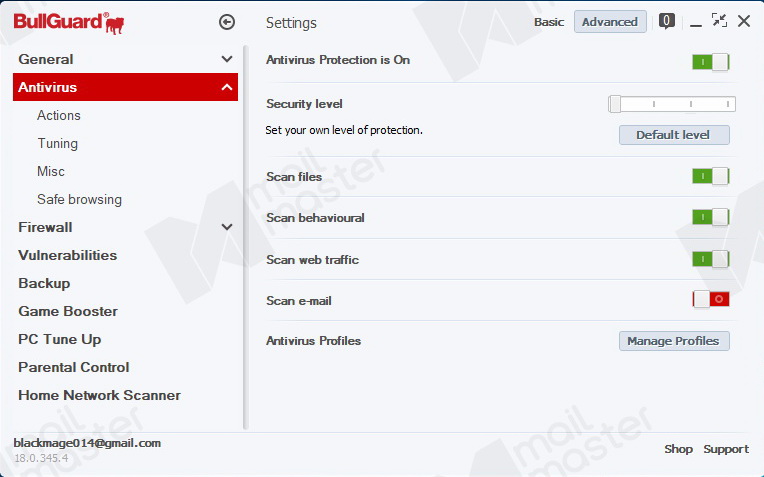Open the Tuning antivirus subsection
Image resolution: width=764 pixels, height=477 pixels.
point(57,144)
